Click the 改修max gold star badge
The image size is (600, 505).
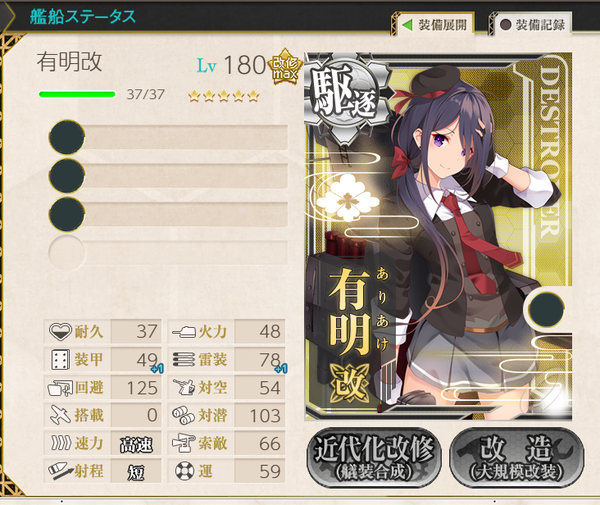(x=284, y=66)
